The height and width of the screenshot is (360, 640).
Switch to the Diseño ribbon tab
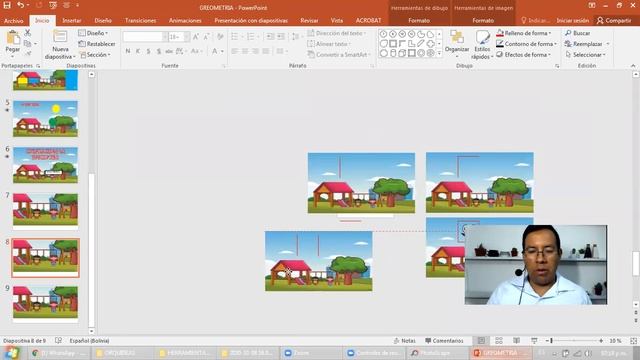pyautogui.click(x=103, y=20)
